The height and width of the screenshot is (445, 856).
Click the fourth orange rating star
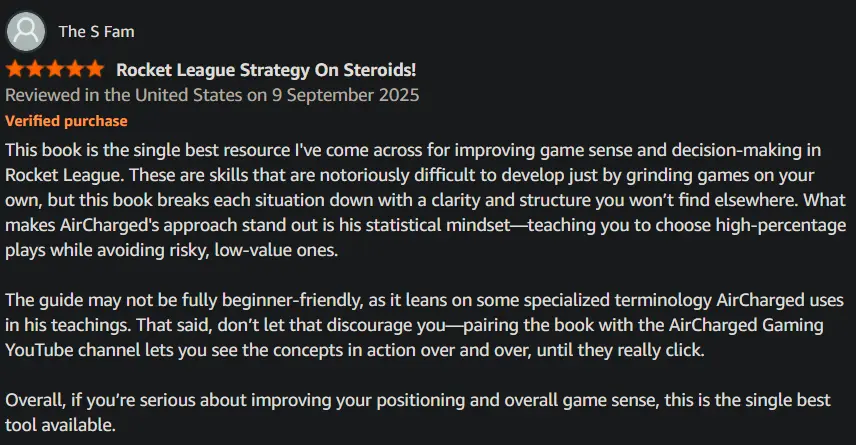(74, 70)
